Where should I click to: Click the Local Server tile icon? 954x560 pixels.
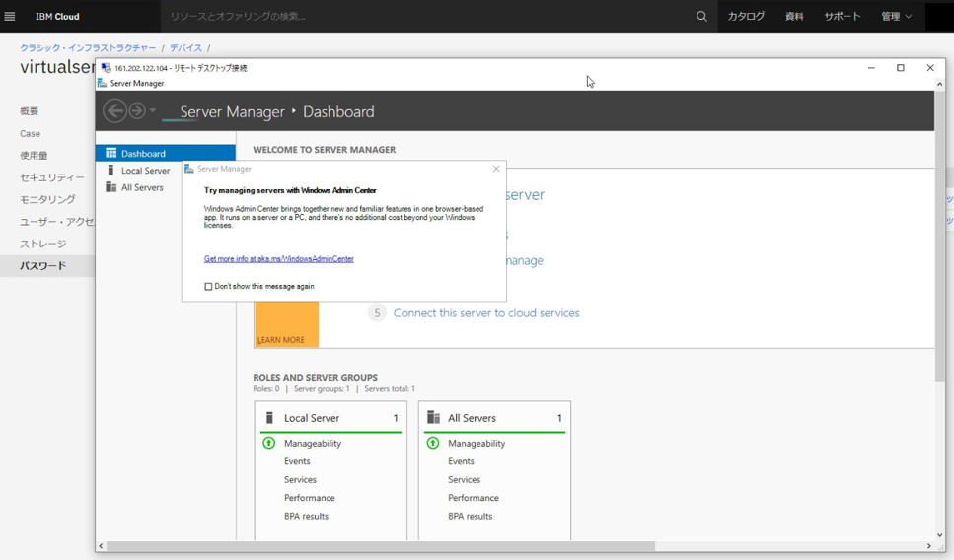coord(269,418)
